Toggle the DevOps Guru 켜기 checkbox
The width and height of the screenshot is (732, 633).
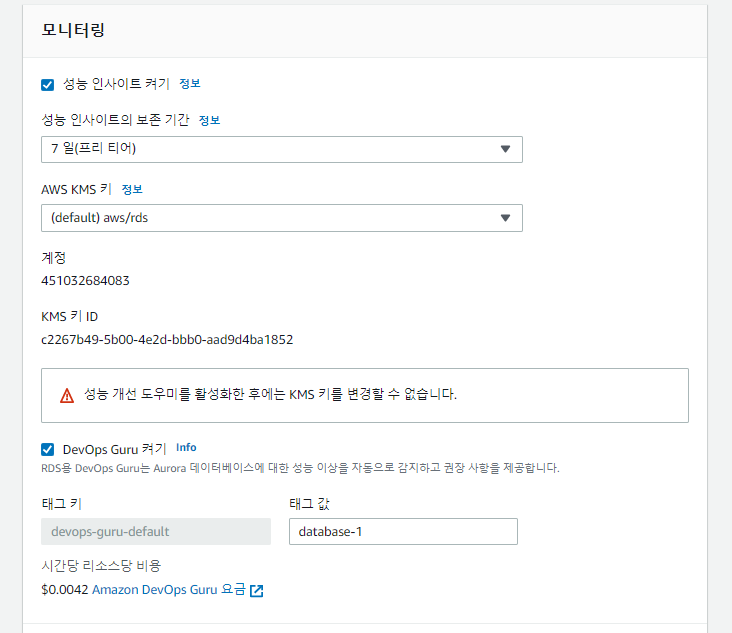(x=48, y=449)
